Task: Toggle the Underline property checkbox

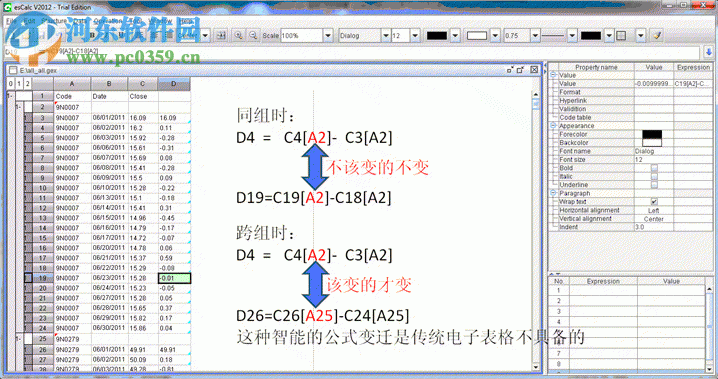Action: (x=654, y=185)
